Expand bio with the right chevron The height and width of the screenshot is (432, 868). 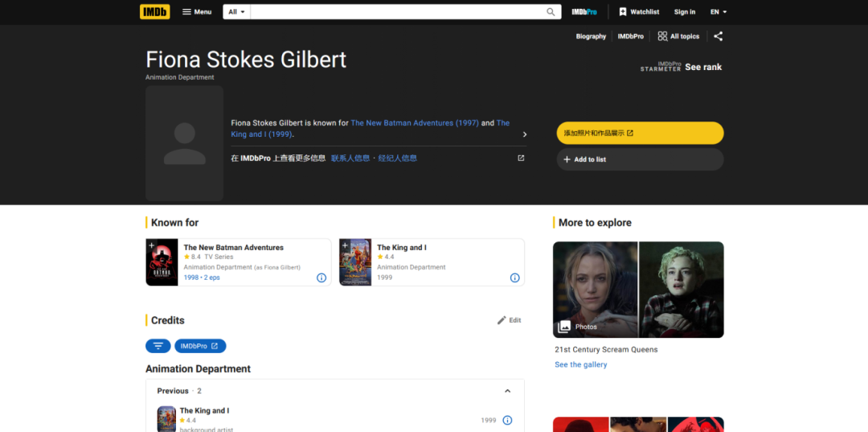[x=524, y=134]
